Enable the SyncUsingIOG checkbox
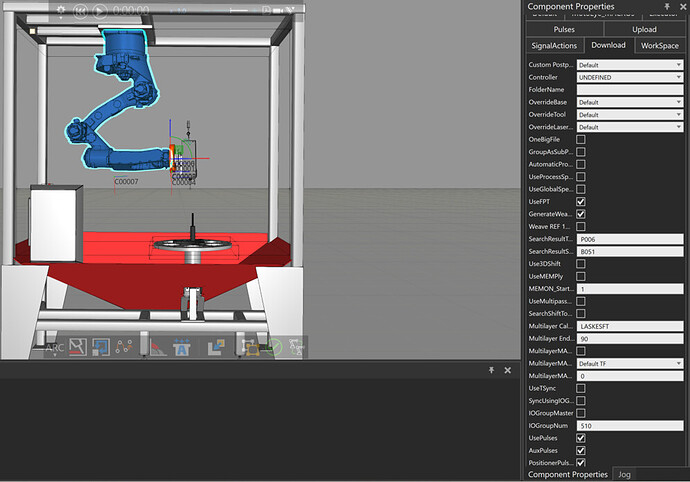Image resolution: width=690 pixels, height=482 pixels. click(581, 401)
